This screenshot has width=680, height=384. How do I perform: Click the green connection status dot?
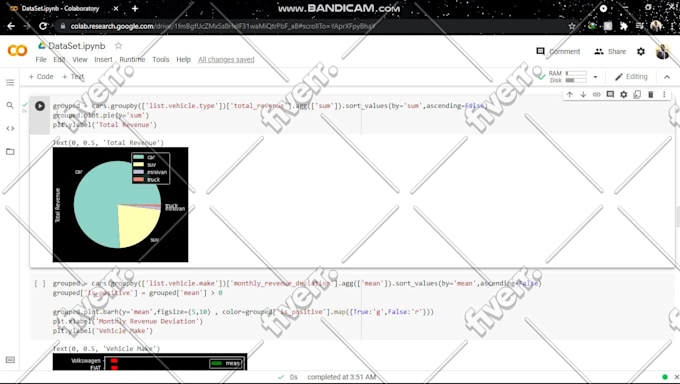click(x=665, y=377)
